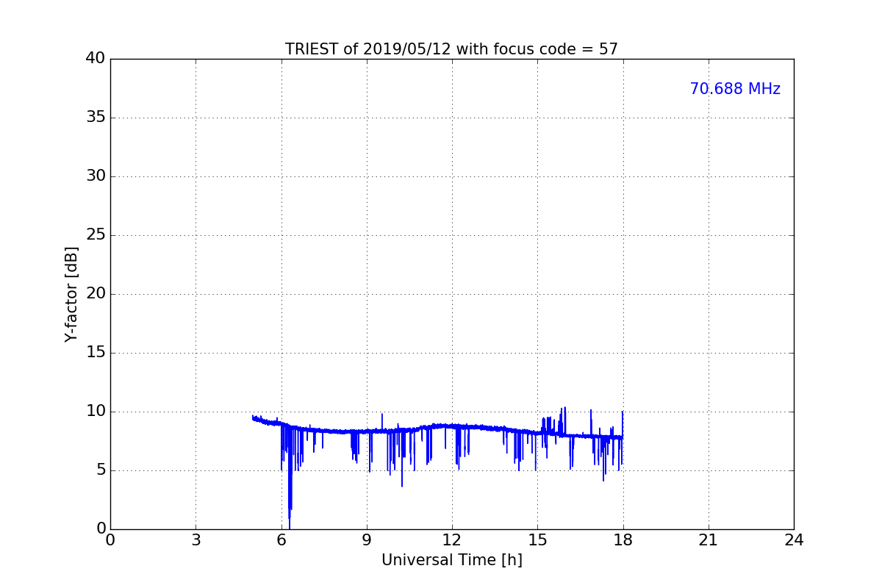
Task: Click x-axis tick label '21'
Action: 709,540
